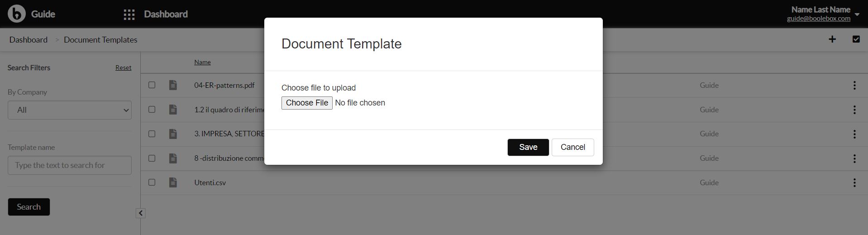
Task: Click the Cancel button in dialog
Action: (573, 147)
